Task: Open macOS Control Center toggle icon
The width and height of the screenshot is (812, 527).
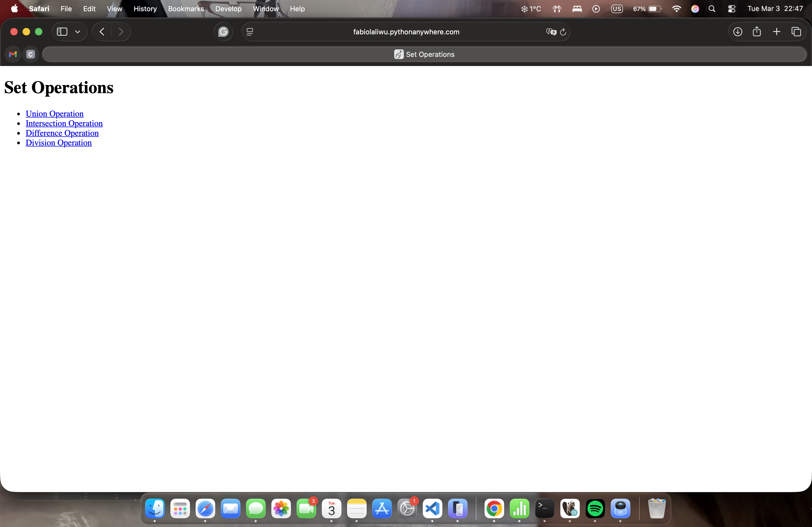Action: click(x=731, y=9)
